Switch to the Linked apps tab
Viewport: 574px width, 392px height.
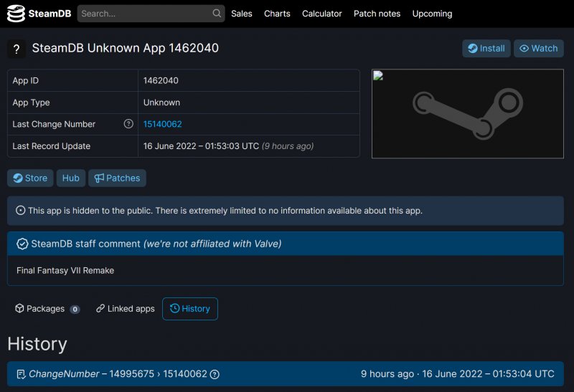tap(125, 309)
